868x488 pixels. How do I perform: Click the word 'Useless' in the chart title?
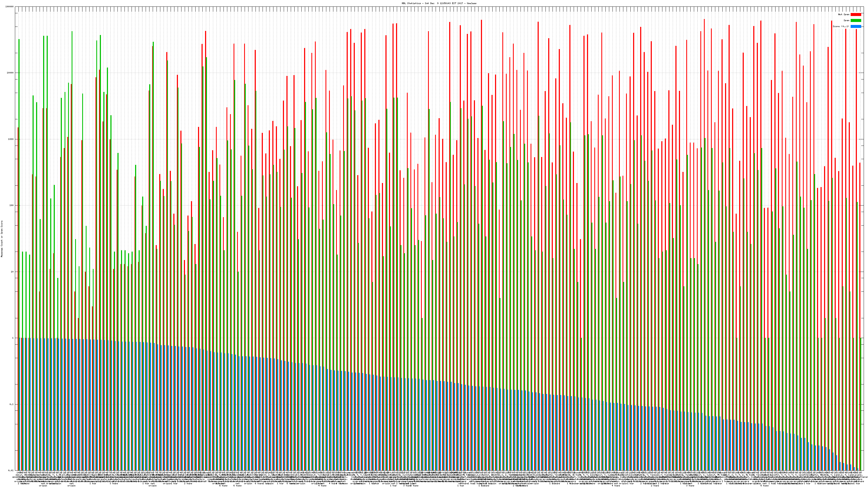pyautogui.click(x=472, y=3)
